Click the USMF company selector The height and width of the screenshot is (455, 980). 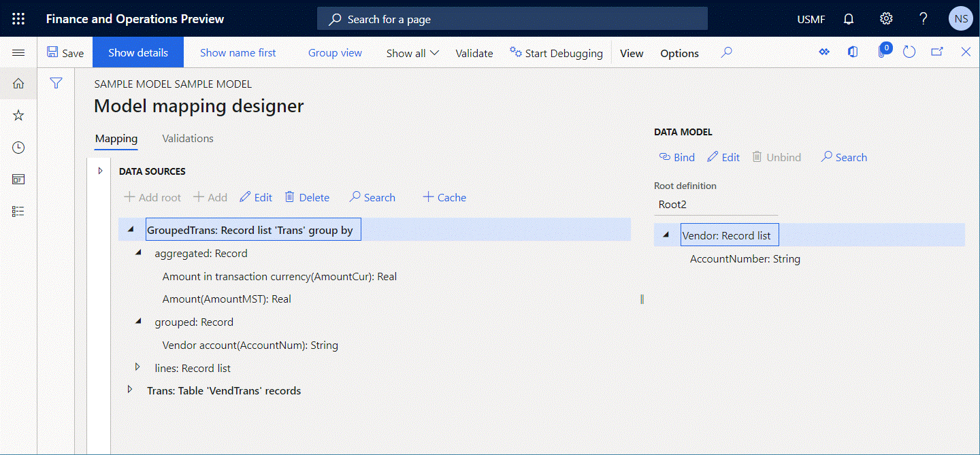tap(811, 19)
